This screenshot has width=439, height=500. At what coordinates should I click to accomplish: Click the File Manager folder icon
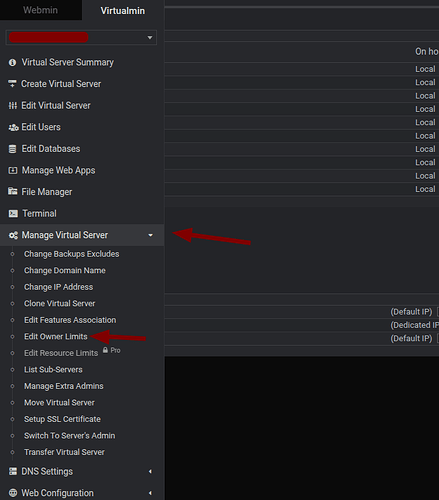click(x=13, y=192)
